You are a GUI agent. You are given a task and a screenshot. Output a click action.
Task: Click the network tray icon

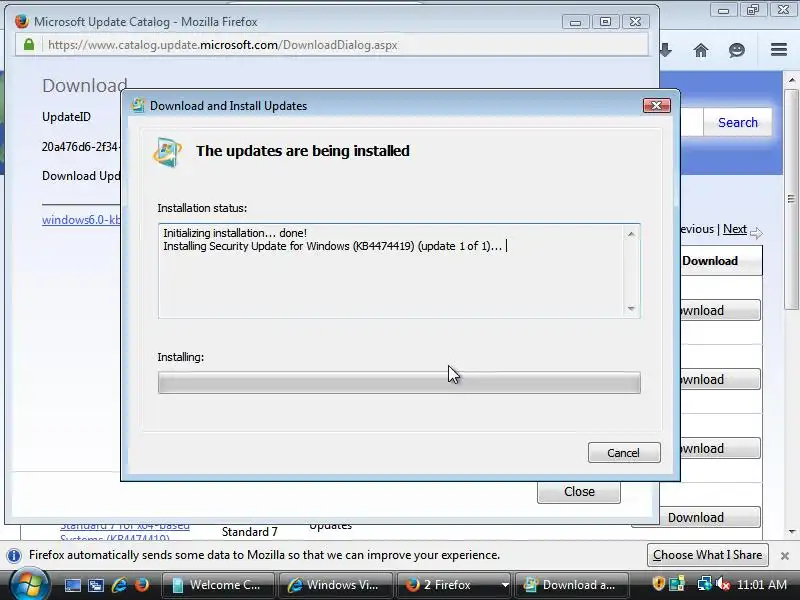(x=705, y=584)
